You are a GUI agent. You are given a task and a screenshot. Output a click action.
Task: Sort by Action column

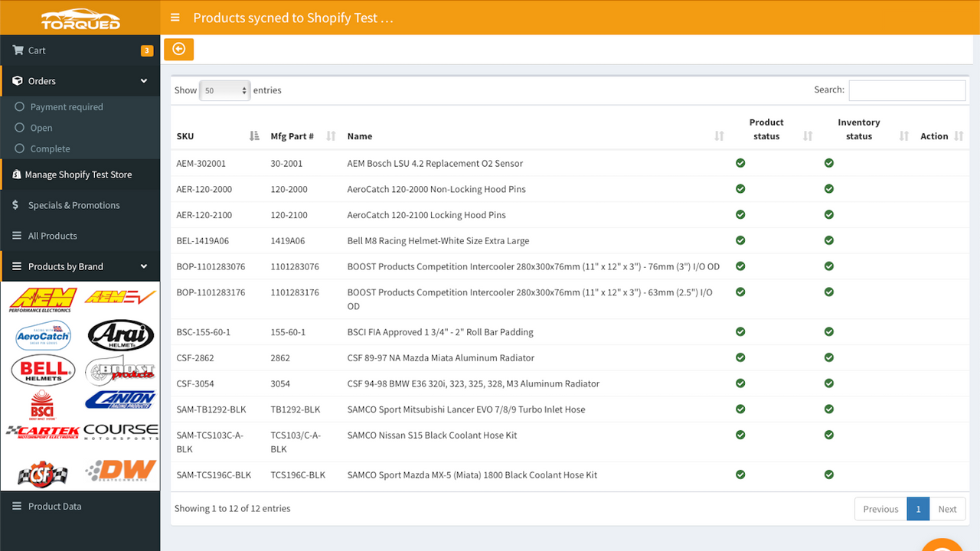tap(941, 136)
